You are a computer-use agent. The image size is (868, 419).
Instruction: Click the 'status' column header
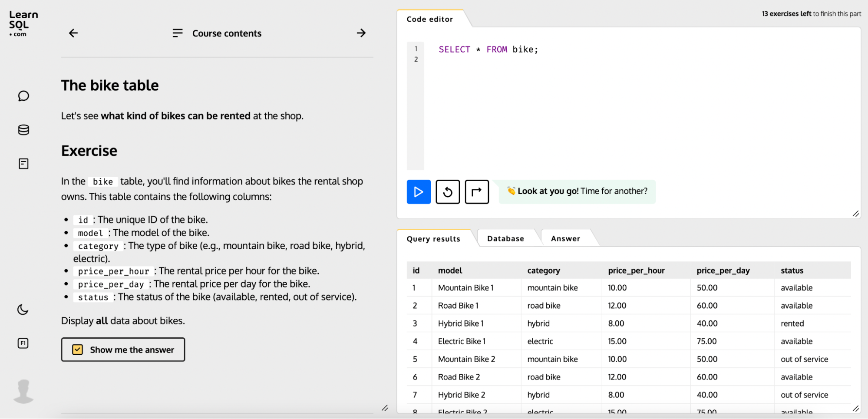pos(792,271)
